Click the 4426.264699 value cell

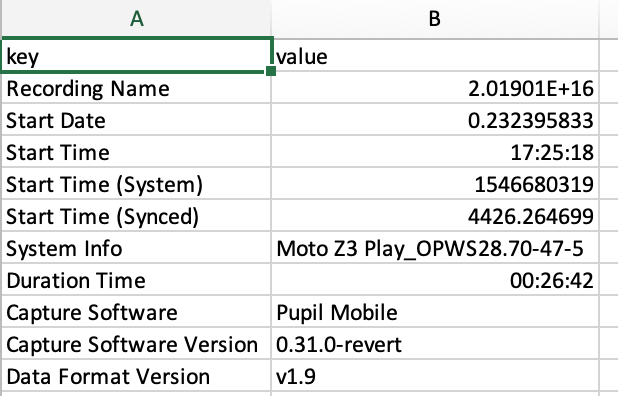click(435, 216)
